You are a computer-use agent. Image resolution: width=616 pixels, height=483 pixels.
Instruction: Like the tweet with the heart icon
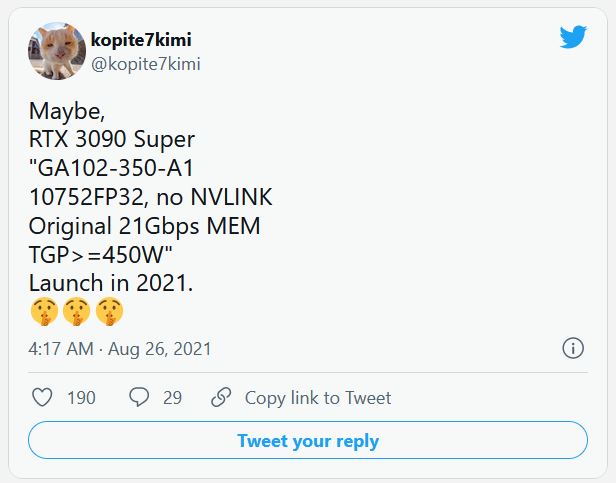[x=42, y=397]
